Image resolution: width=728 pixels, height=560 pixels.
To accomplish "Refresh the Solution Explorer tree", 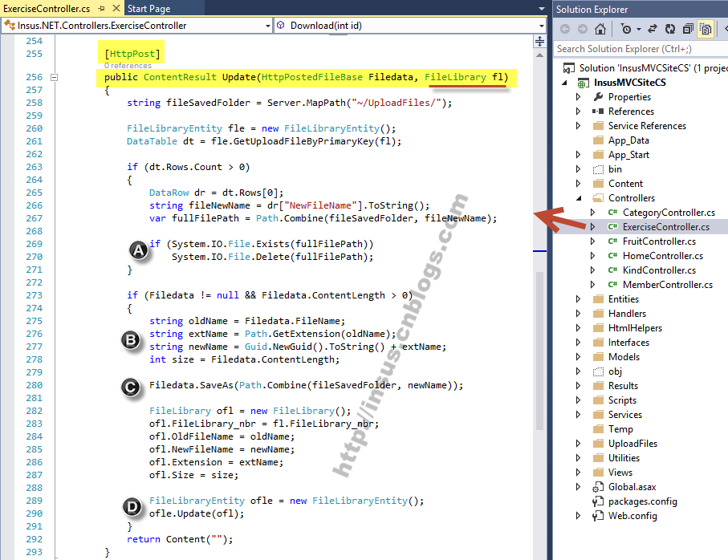I will (x=670, y=29).
